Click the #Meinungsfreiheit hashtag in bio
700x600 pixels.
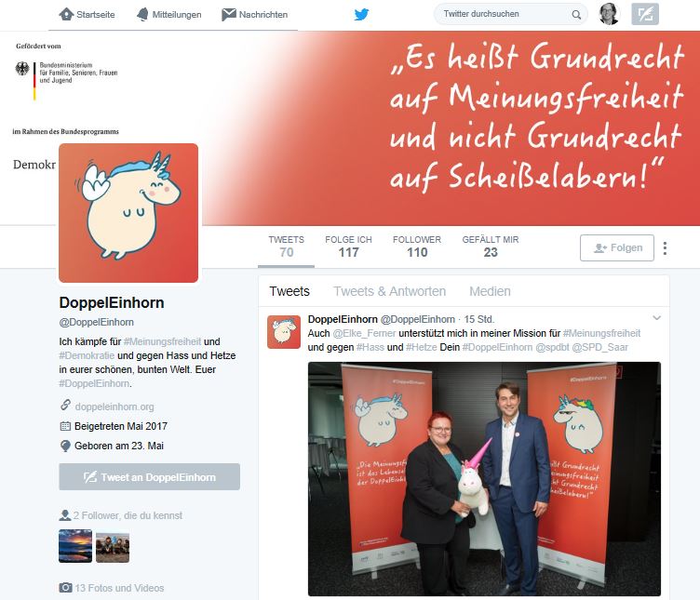(163, 341)
